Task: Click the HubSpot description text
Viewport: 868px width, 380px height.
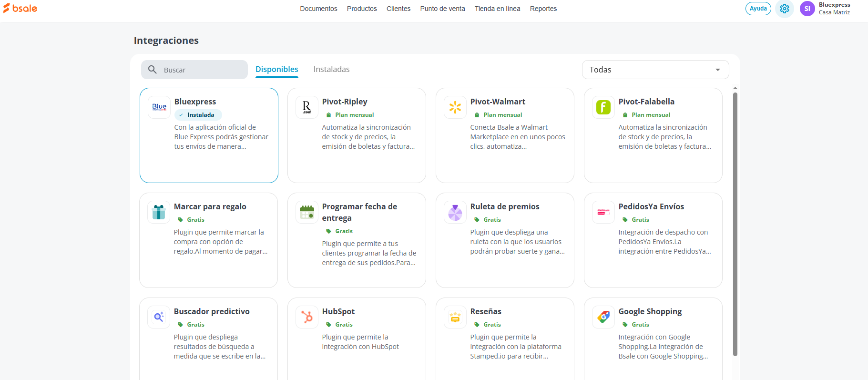Action: pyautogui.click(x=360, y=342)
